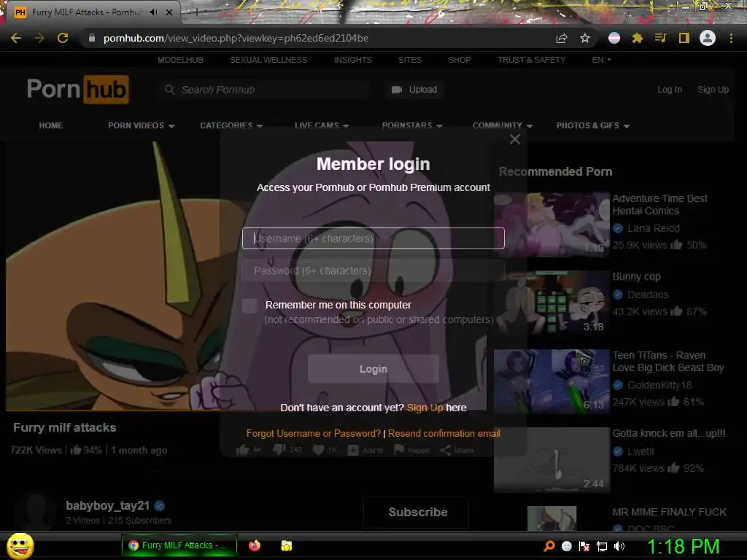Open the yellow folder taskbar icon
The height and width of the screenshot is (560, 747).
[286, 545]
